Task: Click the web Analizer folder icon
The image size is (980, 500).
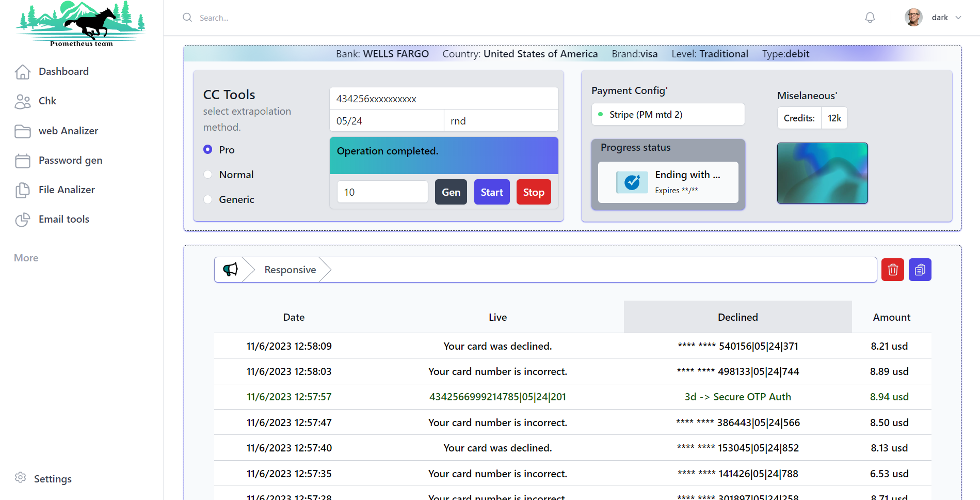Action: coord(23,131)
